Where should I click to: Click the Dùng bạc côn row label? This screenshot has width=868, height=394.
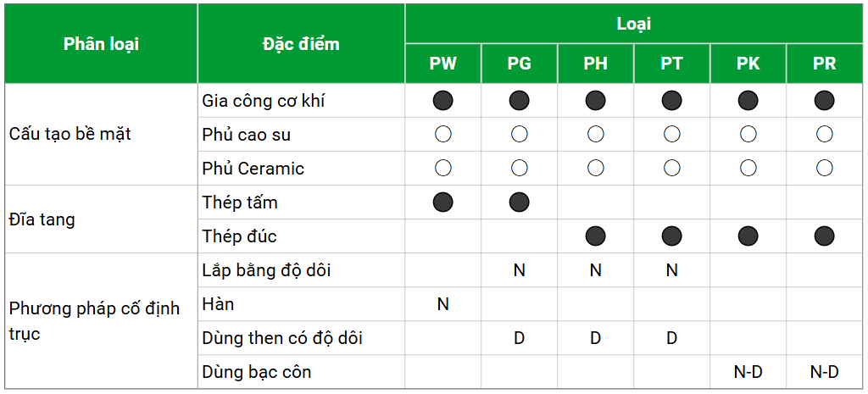pos(257,372)
